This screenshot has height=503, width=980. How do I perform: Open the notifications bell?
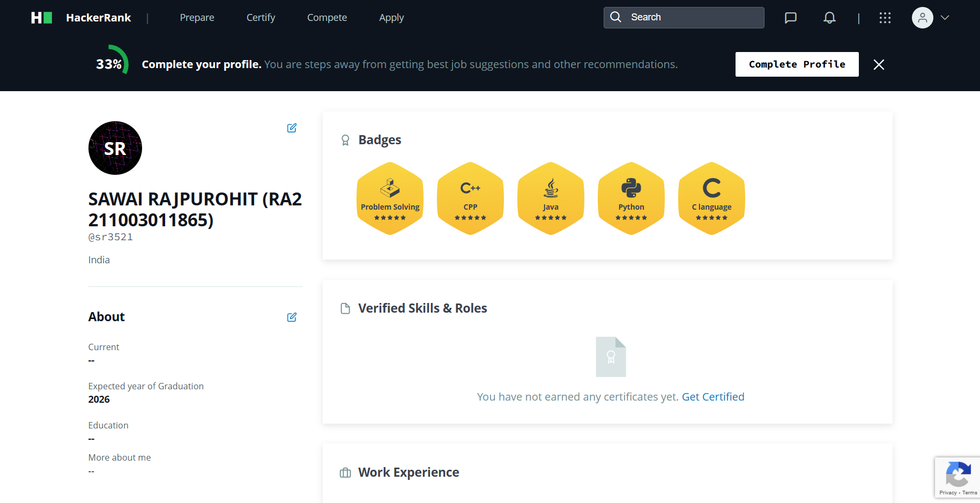coord(829,18)
